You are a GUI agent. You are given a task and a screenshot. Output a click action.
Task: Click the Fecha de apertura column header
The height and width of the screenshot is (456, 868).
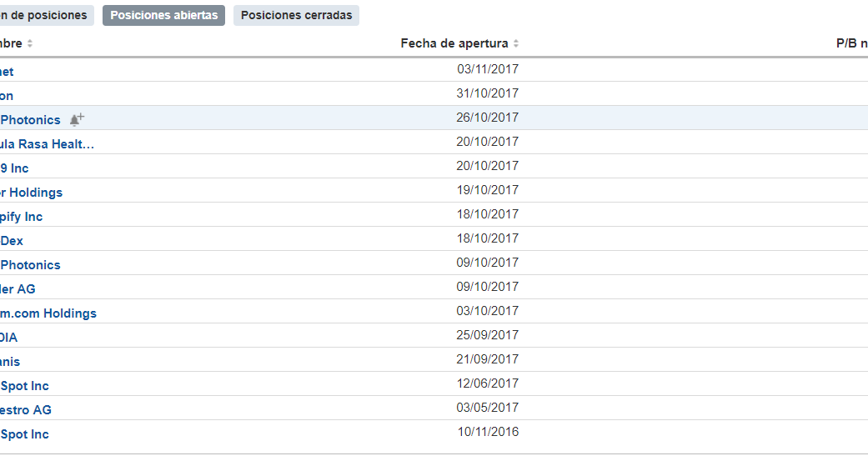point(454,43)
